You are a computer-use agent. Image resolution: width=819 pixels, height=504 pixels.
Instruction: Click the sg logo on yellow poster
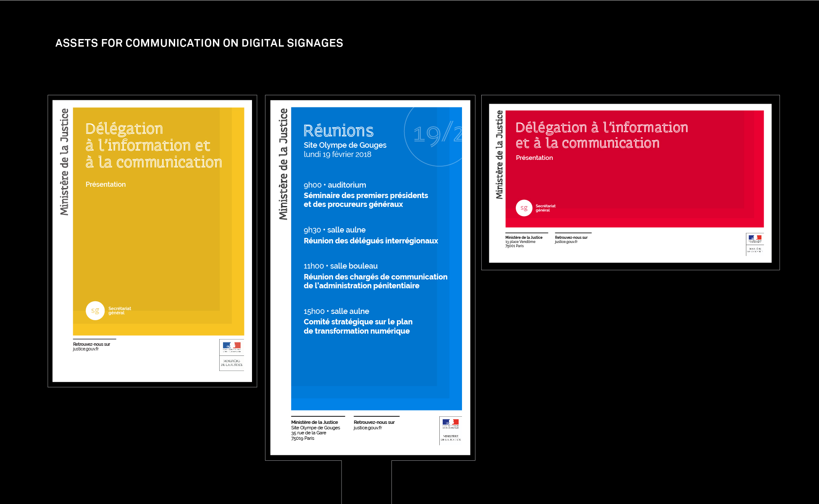95,311
